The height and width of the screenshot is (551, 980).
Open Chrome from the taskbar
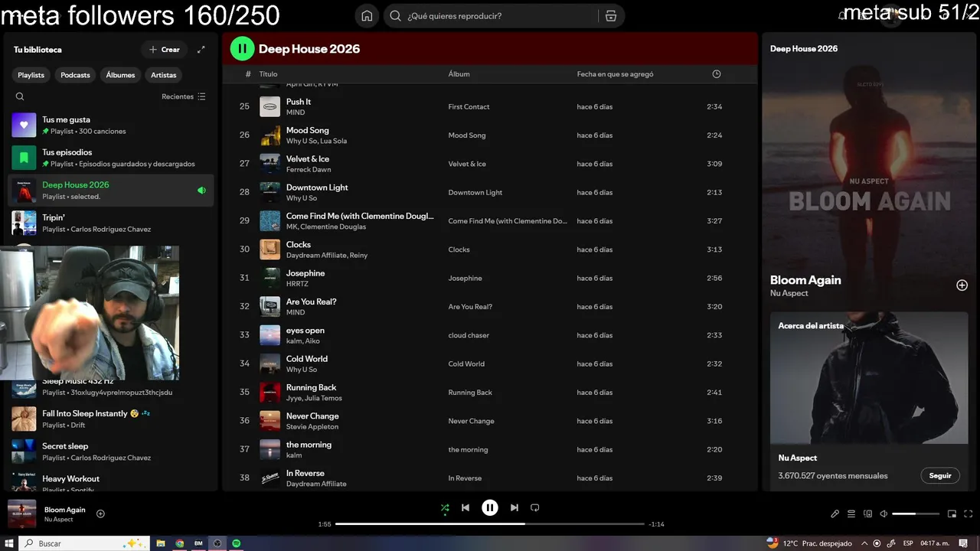[x=179, y=543]
